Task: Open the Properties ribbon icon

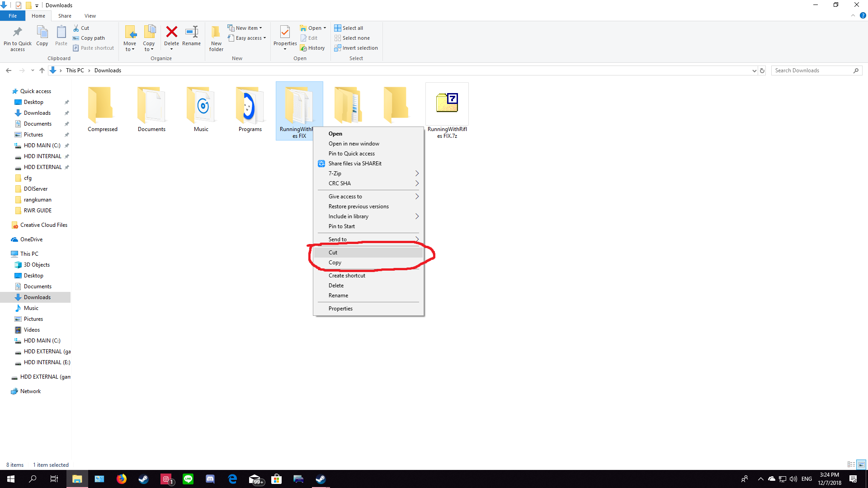Action: pyautogui.click(x=285, y=33)
